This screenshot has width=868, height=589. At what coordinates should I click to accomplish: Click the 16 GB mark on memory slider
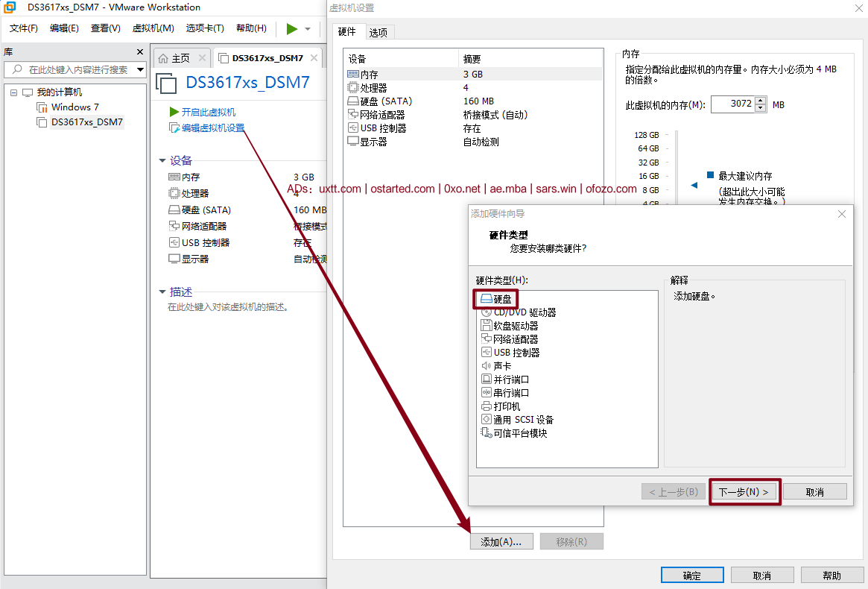coord(649,176)
